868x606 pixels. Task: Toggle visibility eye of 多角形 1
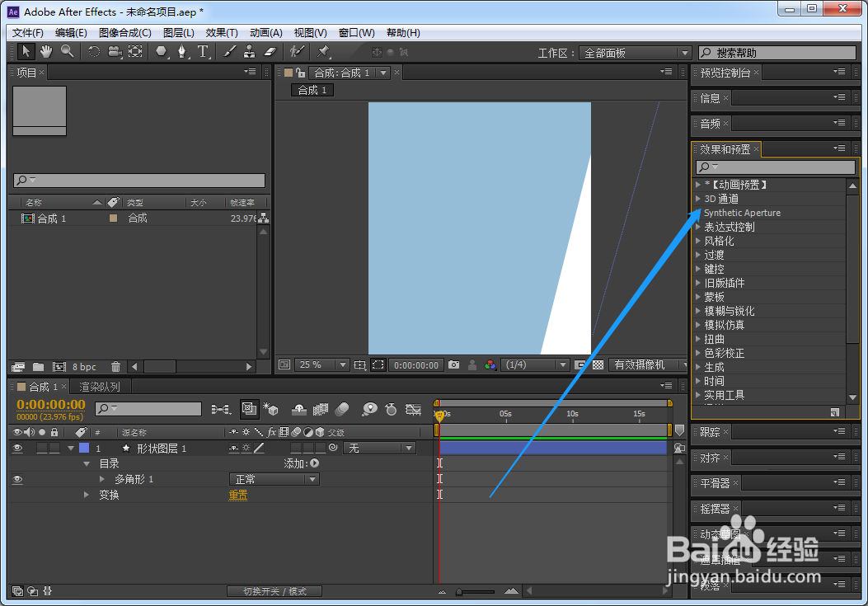click(x=17, y=479)
